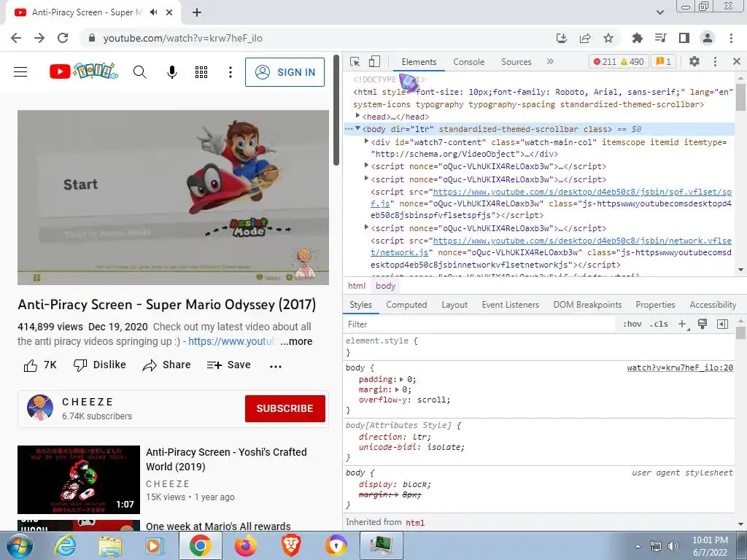Expand description with ...more
Viewport: 747px width, 560px height.
click(296, 341)
